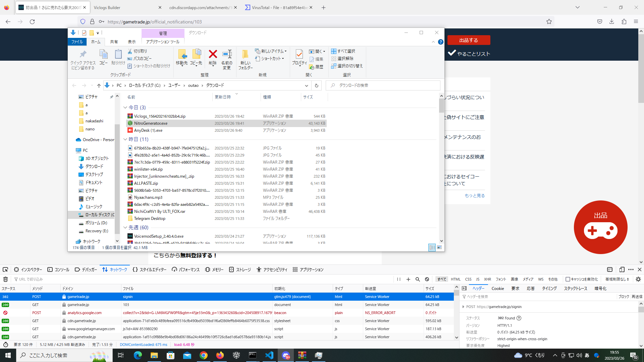Viewport: 644px width, 362px height.
Task: Toggle the HTML request filter
Action: [455, 279]
